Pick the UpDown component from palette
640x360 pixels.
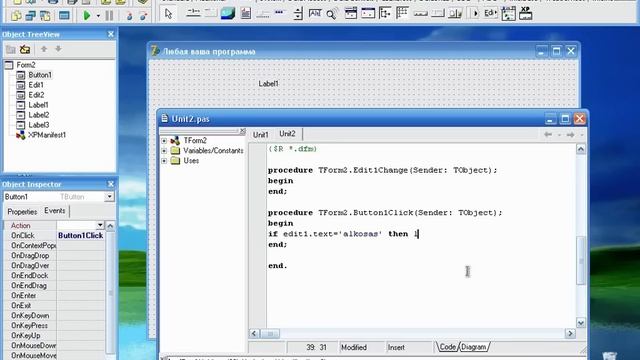(x=298, y=13)
